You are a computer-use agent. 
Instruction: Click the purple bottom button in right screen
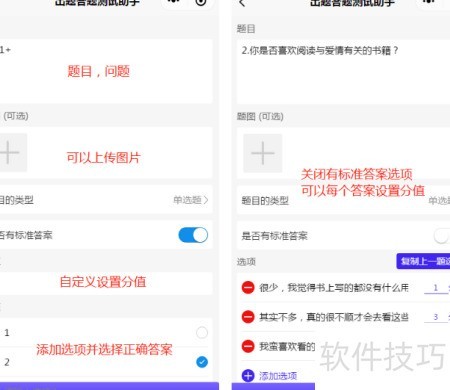pyautogui.click(x=273, y=386)
